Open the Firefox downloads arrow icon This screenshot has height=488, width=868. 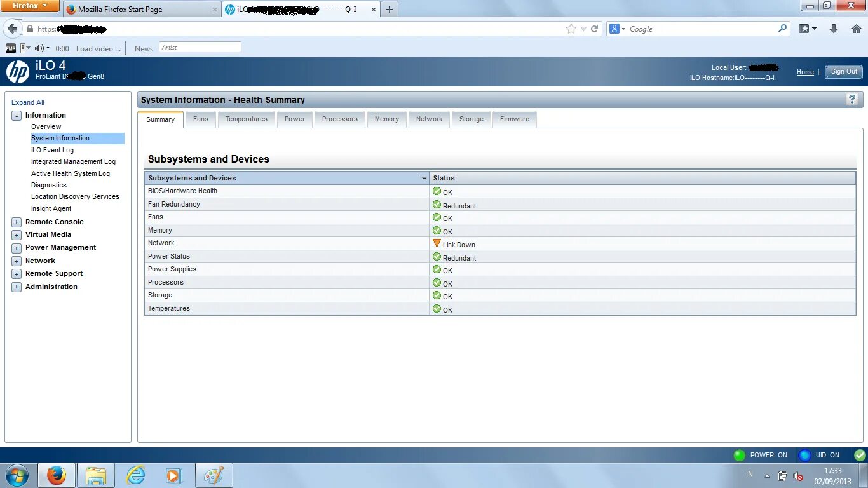[x=834, y=29]
